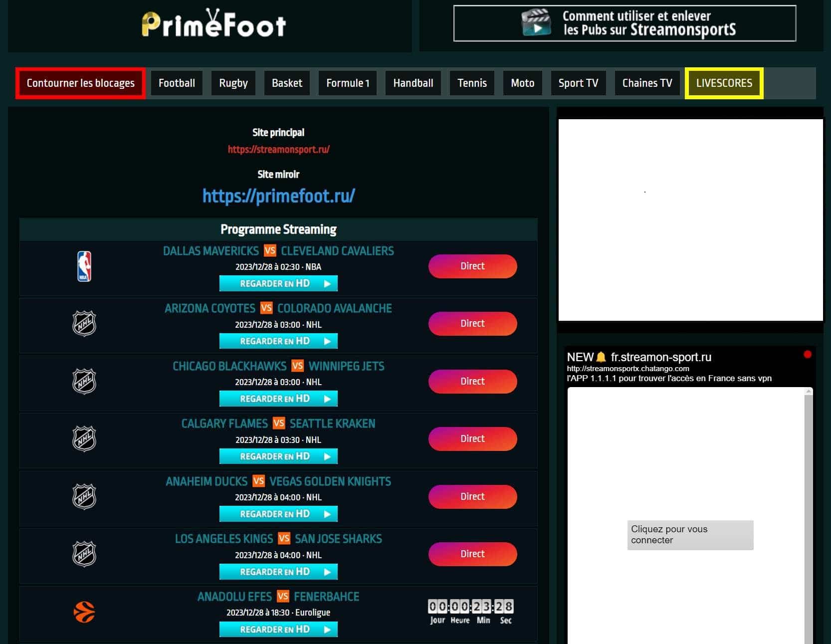Click Regarder en HD for Anaheim Ducks game
The width and height of the screenshot is (831, 644).
click(278, 514)
